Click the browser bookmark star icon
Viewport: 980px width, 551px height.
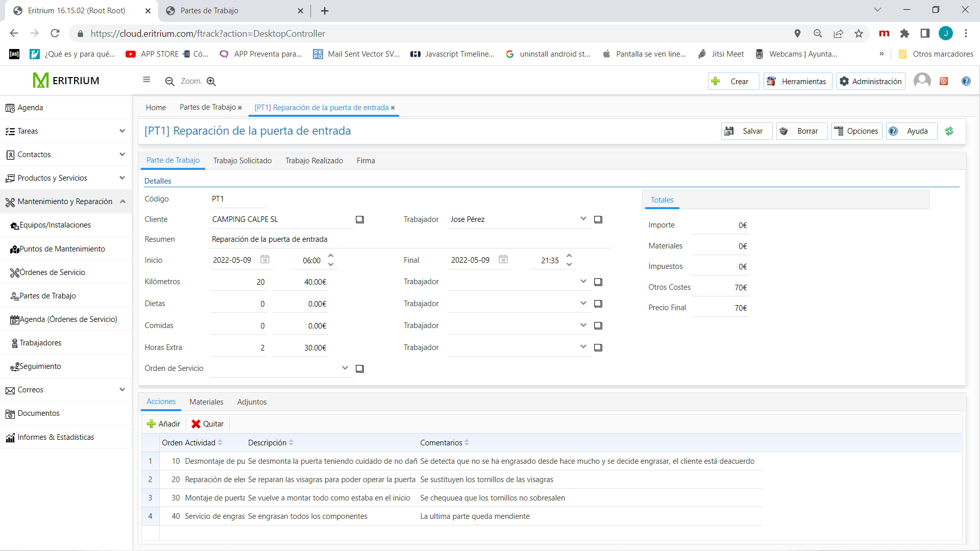[x=859, y=34]
